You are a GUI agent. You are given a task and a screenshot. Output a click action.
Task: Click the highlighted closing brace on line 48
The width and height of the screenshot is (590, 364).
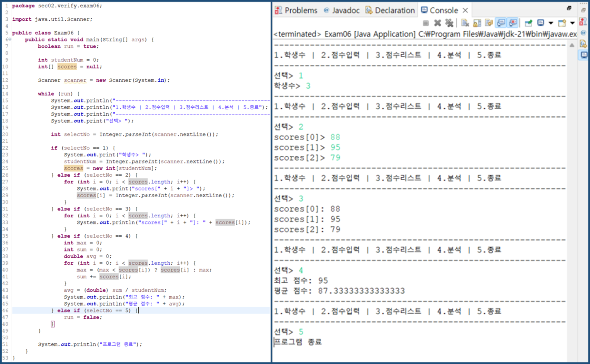pyautogui.click(x=53, y=324)
